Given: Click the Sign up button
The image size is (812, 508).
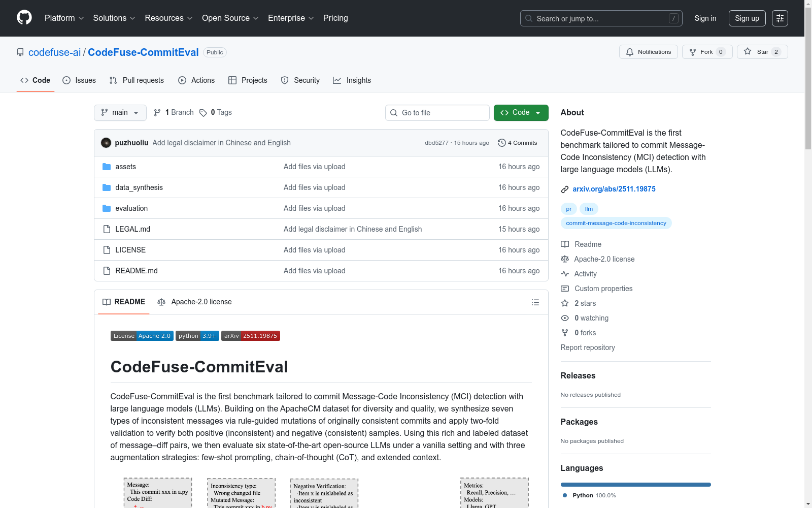Looking at the screenshot, I should (x=747, y=18).
